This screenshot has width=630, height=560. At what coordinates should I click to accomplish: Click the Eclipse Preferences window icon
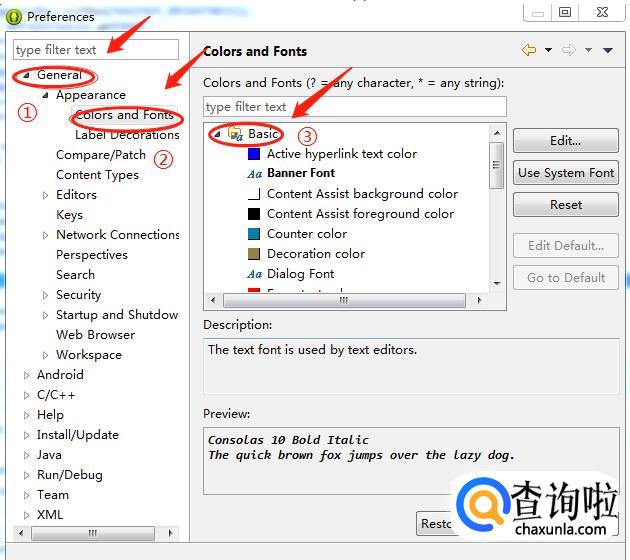[x=14, y=16]
